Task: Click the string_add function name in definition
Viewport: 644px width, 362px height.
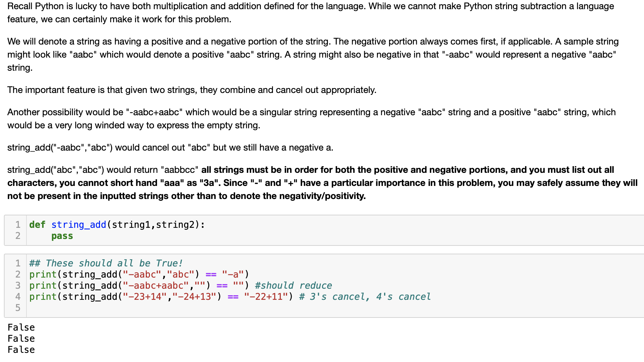Action: pyautogui.click(x=78, y=225)
